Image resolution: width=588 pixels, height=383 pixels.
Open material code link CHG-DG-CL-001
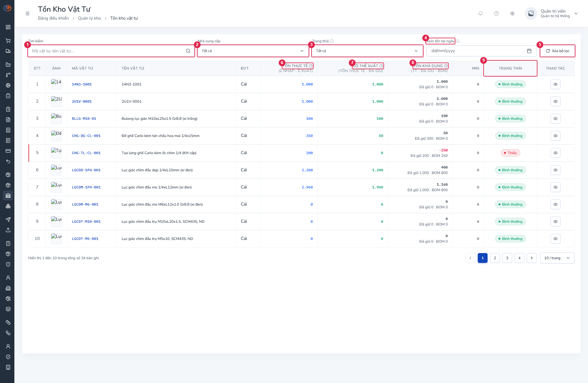(x=86, y=136)
